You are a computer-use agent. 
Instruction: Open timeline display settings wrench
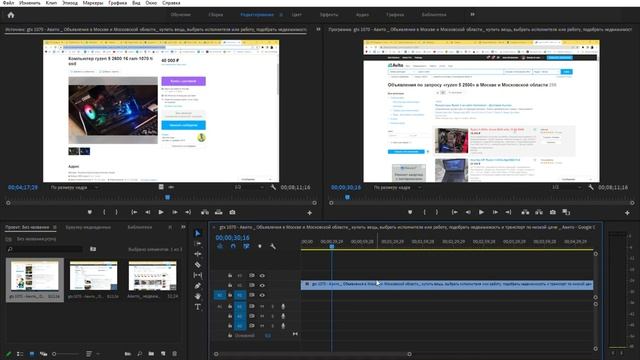(273, 246)
